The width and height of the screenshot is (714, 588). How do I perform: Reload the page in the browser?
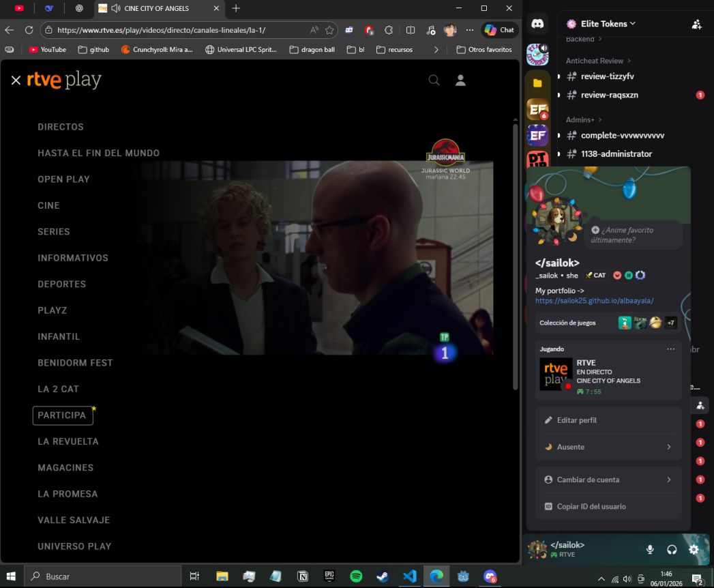(x=29, y=30)
